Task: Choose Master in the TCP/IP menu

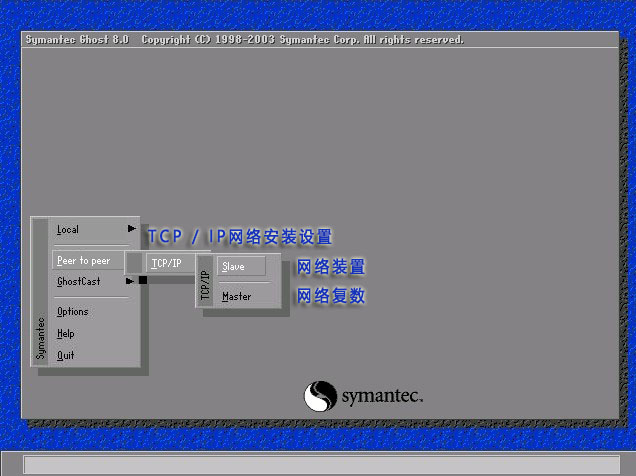Action: [236, 296]
